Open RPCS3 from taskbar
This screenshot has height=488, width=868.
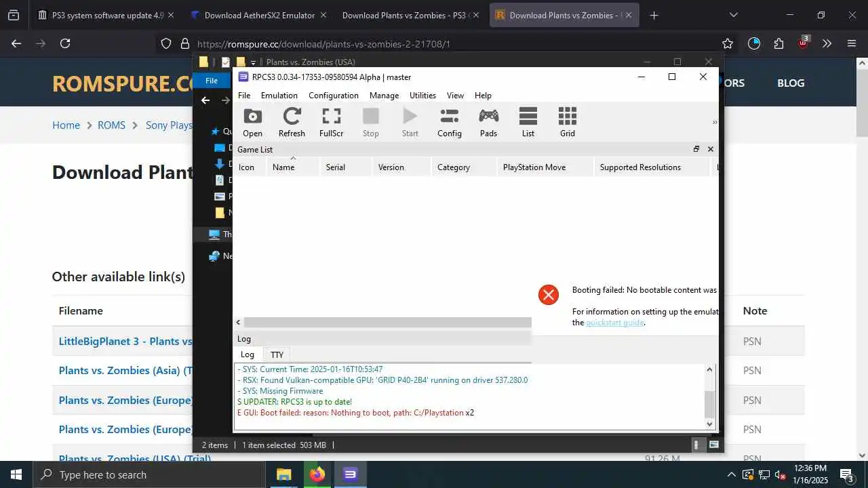(350, 474)
